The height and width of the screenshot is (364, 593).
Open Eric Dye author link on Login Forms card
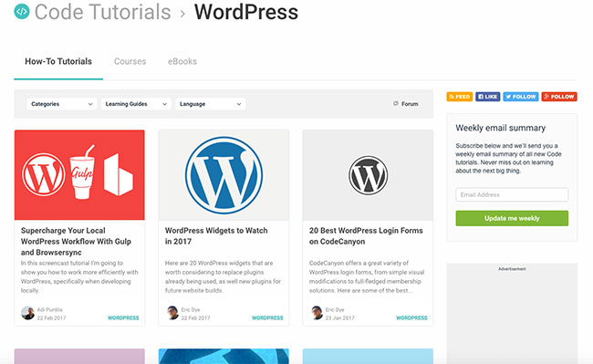(335, 309)
